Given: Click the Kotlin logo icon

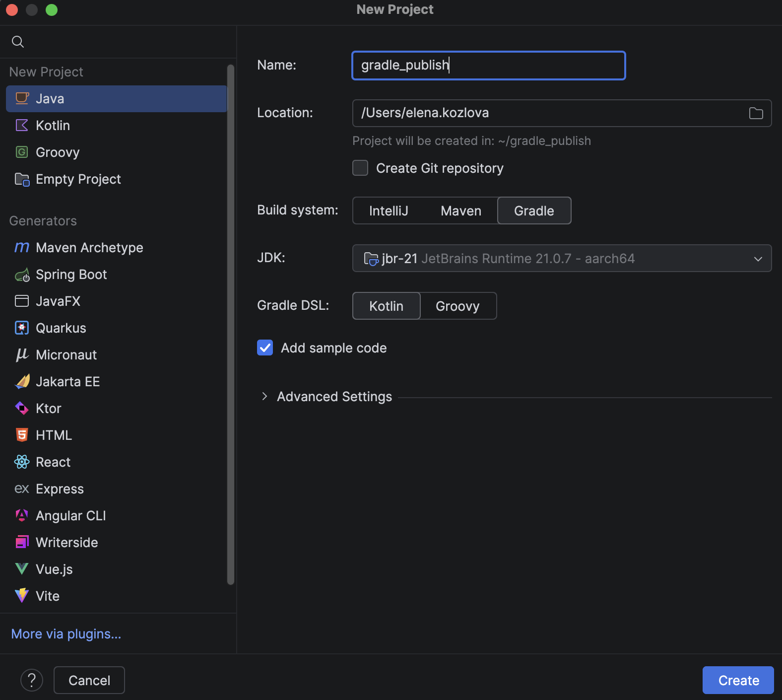Looking at the screenshot, I should point(22,125).
